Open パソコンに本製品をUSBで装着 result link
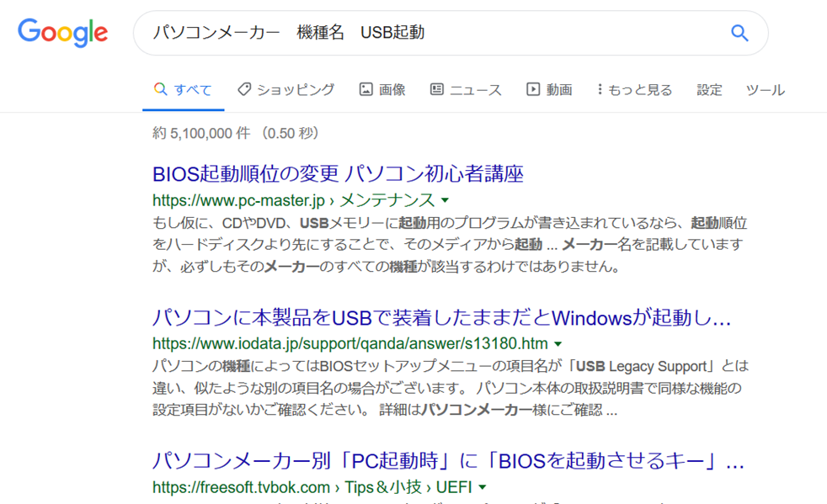Viewport: 827px width, 504px height. 441,318
